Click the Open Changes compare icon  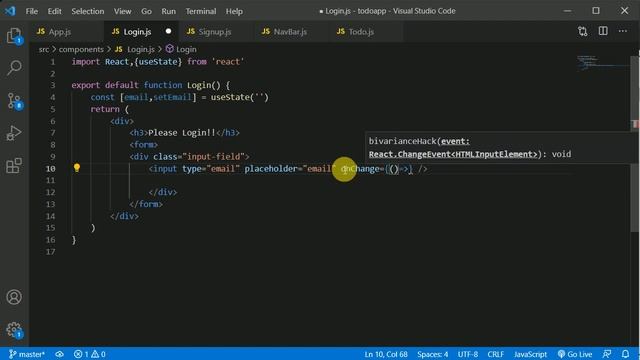coord(582,31)
